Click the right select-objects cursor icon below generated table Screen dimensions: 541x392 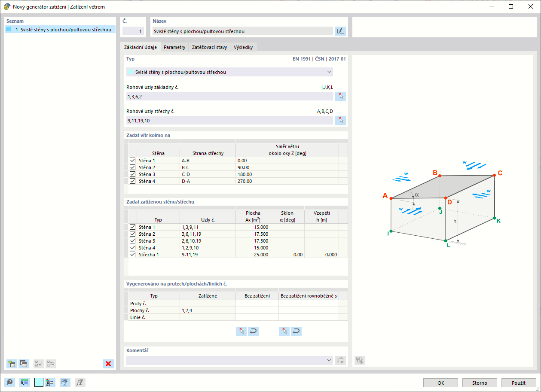pos(284,331)
